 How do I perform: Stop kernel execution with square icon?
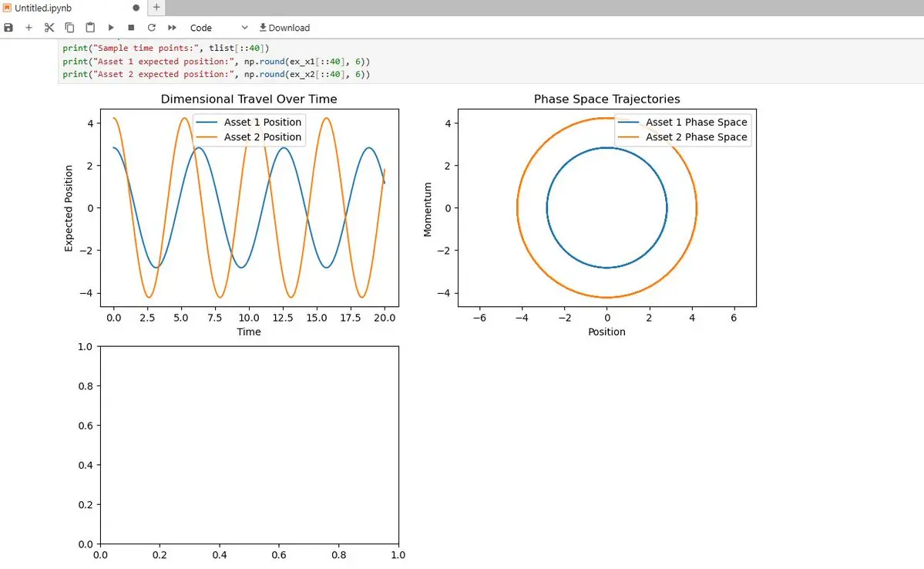tap(131, 28)
